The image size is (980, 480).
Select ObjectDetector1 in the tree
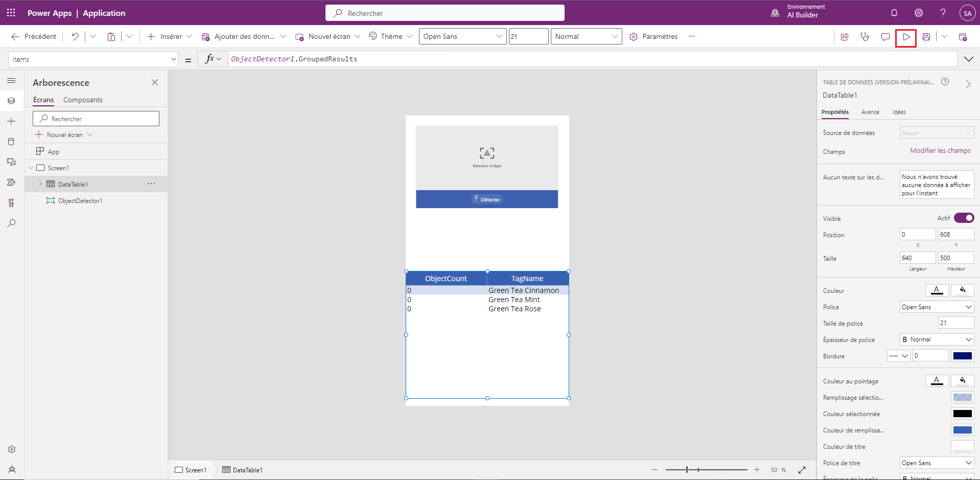click(80, 201)
